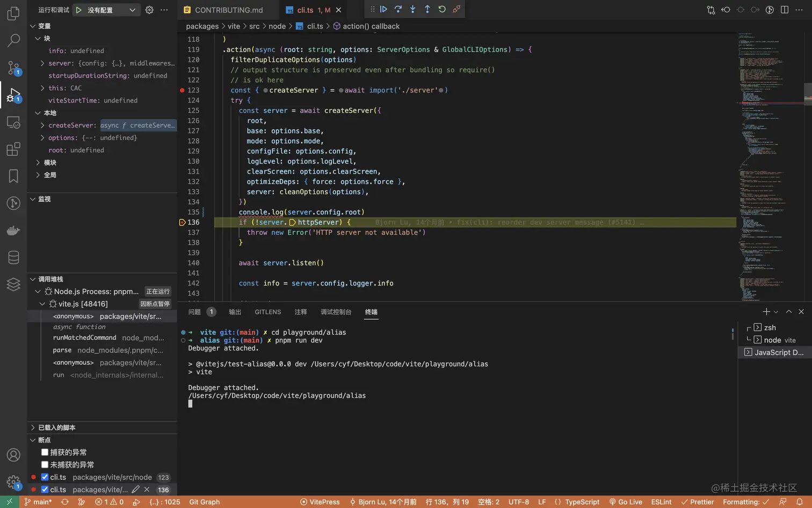Viewport: 812px width, 508px height.
Task: Toggle the uncaught exceptions checkbox (未捕获的异常)
Action: pyautogui.click(x=45, y=464)
